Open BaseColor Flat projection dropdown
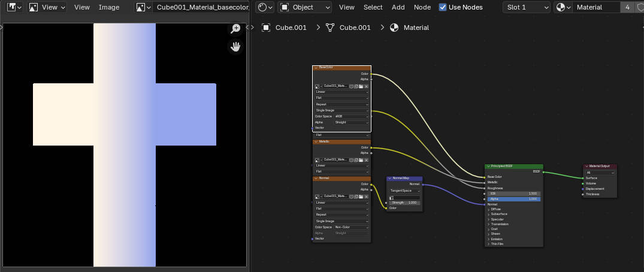Screen dimensions: 644x272 341,98
